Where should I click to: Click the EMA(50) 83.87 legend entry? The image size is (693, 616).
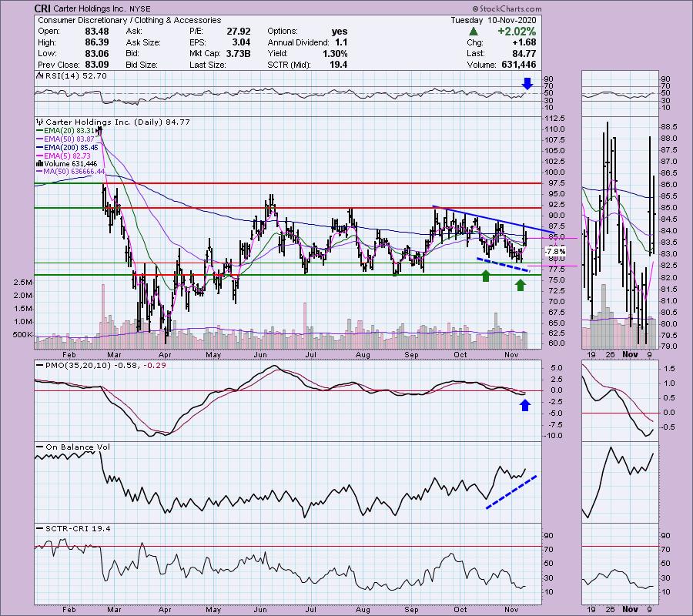[x=69, y=139]
